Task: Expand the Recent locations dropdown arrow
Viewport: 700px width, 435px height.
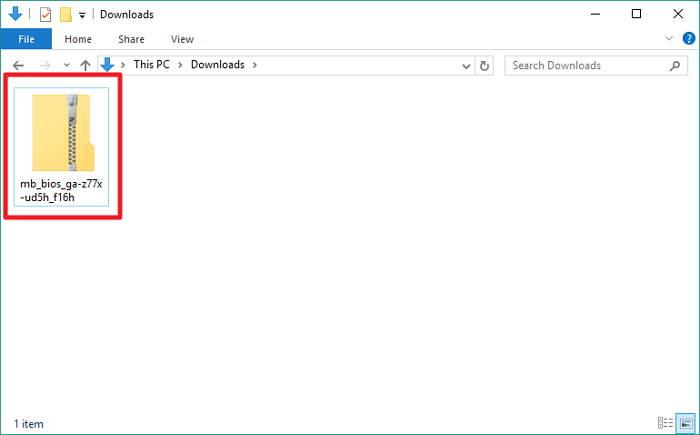Action: 66,65
